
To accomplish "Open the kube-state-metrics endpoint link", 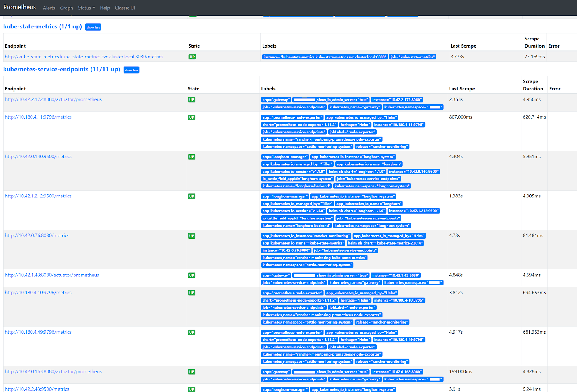I will [x=84, y=57].
